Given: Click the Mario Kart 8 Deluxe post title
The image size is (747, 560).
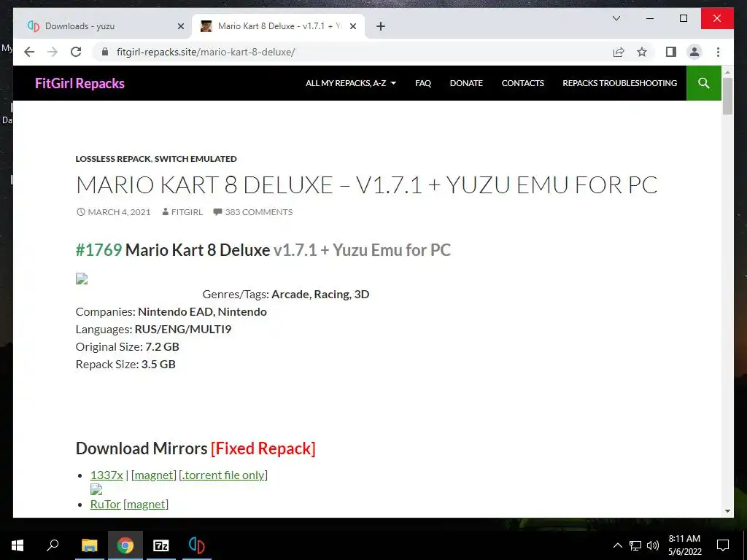Looking at the screenshot, I should (x=367, y=184).
